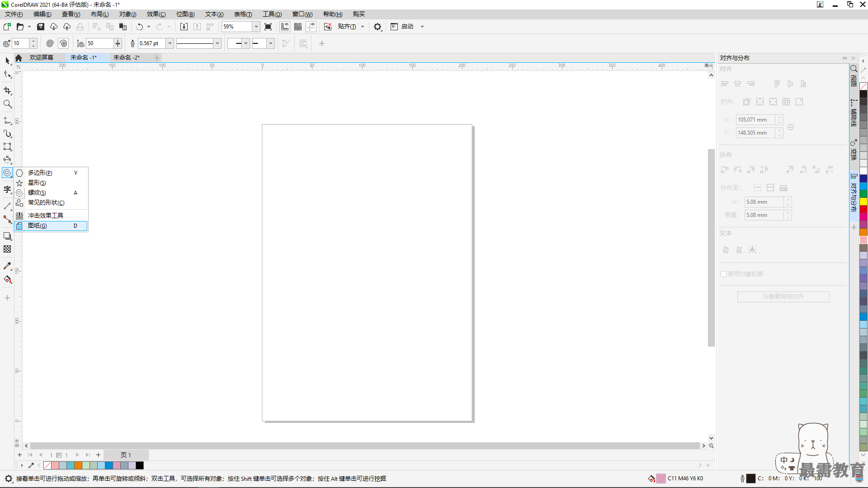Open the Options gear icon
The image size is (868, 488).
377,27
